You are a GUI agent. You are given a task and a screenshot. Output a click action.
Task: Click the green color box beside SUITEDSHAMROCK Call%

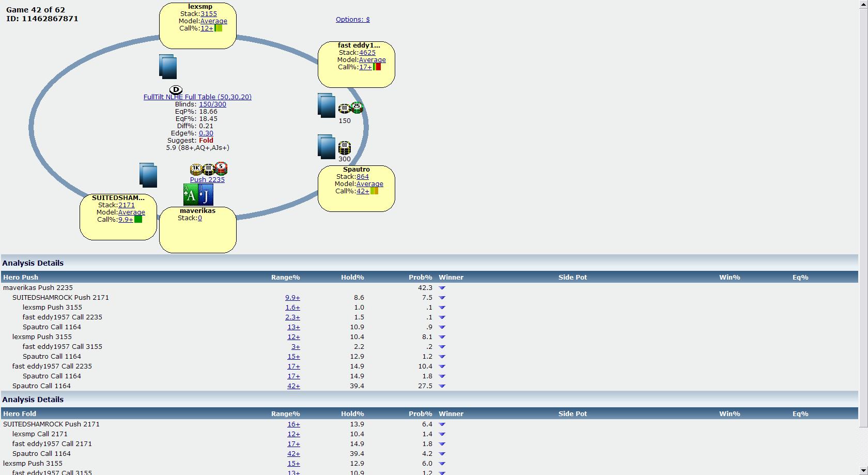coord(138,219)
